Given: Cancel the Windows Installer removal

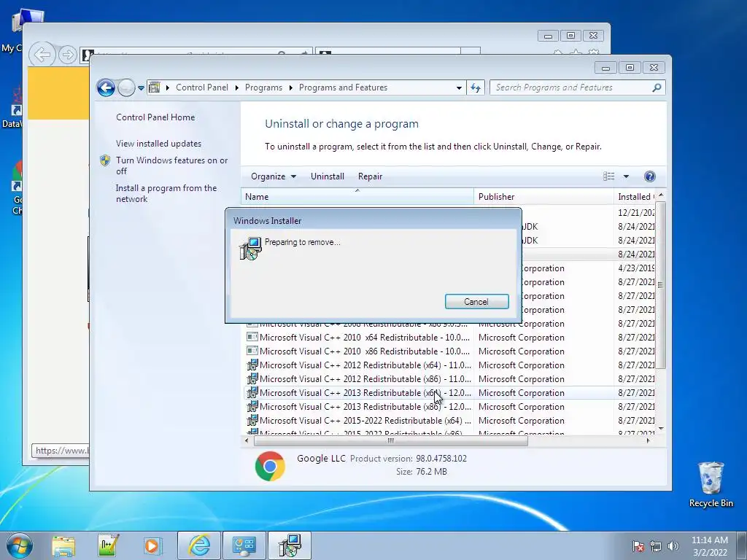Looking at the screenshot, I should coord(476,301).
